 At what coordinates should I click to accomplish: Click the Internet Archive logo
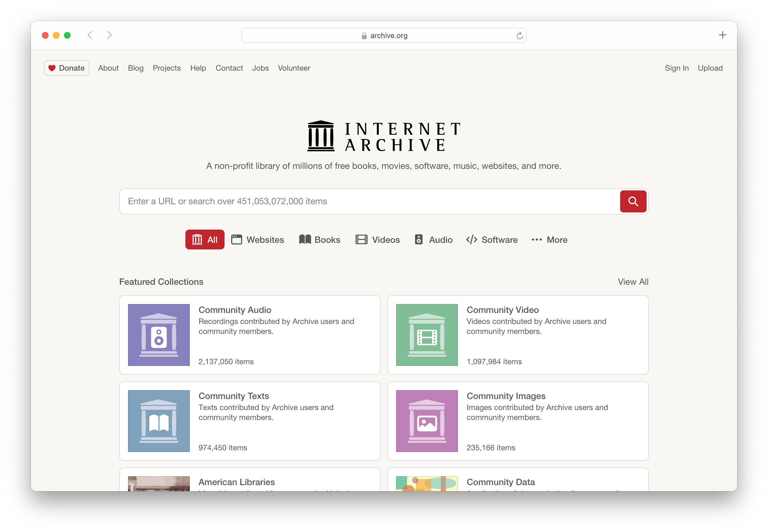coord(383,136)
